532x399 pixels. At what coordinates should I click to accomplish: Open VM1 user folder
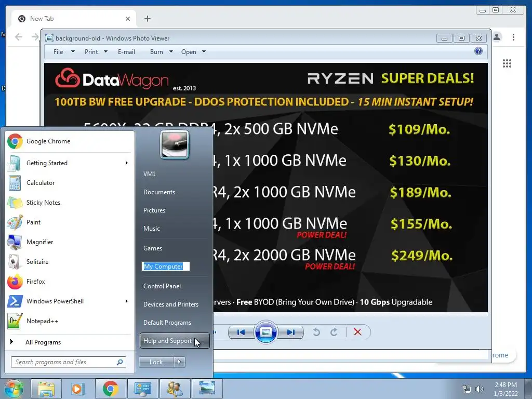(175, 174)
